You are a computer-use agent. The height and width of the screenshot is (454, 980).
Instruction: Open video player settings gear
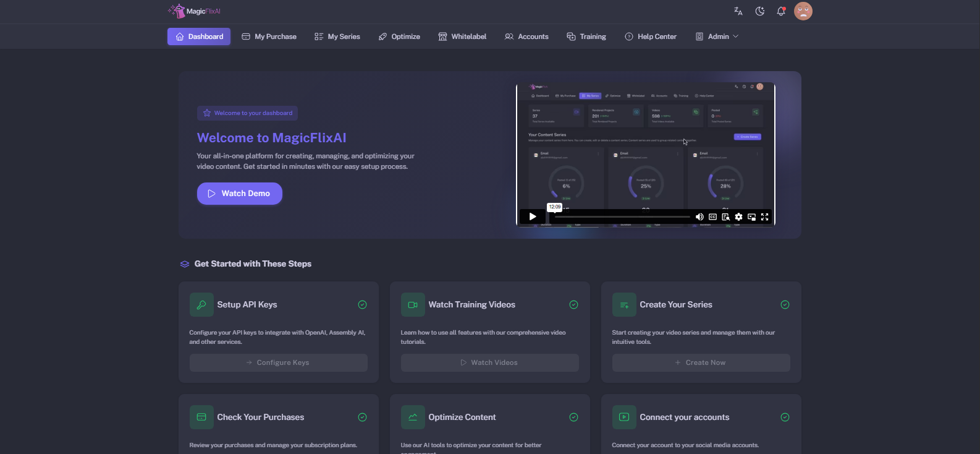pyautogui.click(x=738, y=217)
